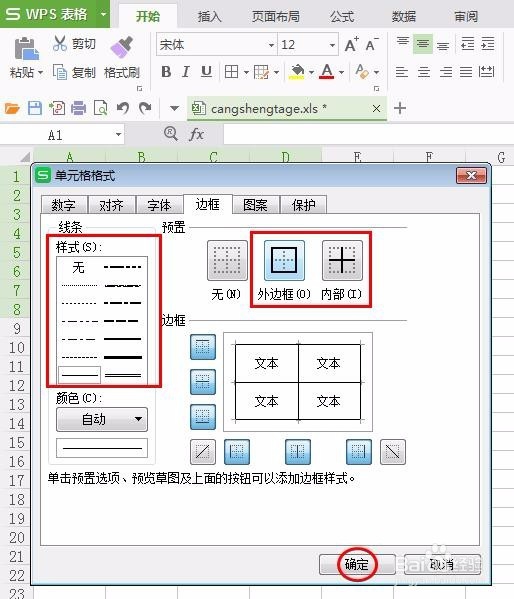Click the increase indent icon

[488, 44]
